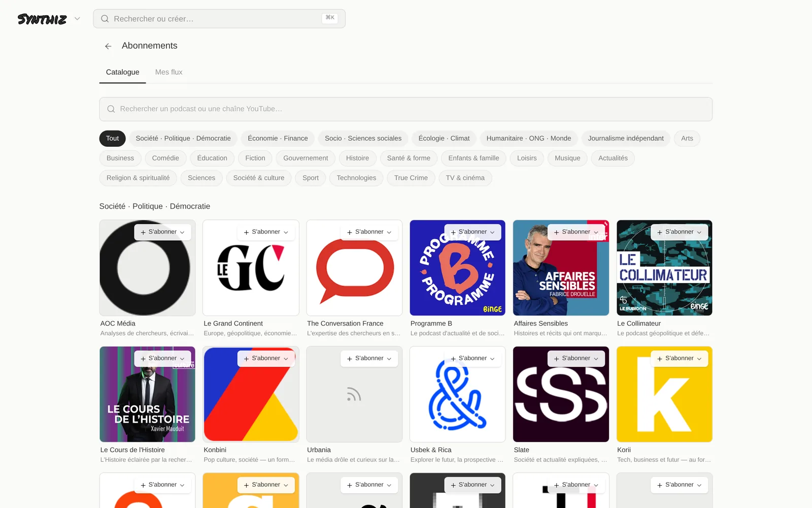Click the 'Urbania' title text
Screen dimensions: 812x508
[319, 450]
